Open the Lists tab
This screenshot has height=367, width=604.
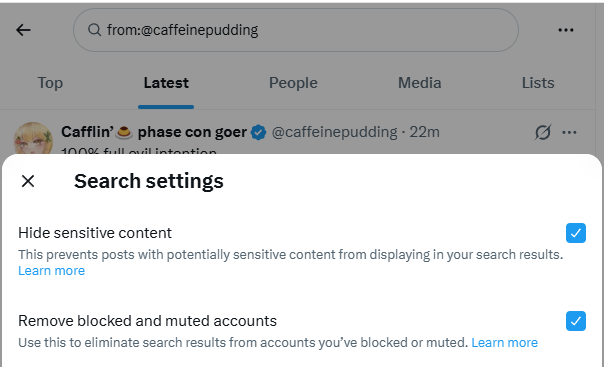pyautogui.click(x=538, y=83)
